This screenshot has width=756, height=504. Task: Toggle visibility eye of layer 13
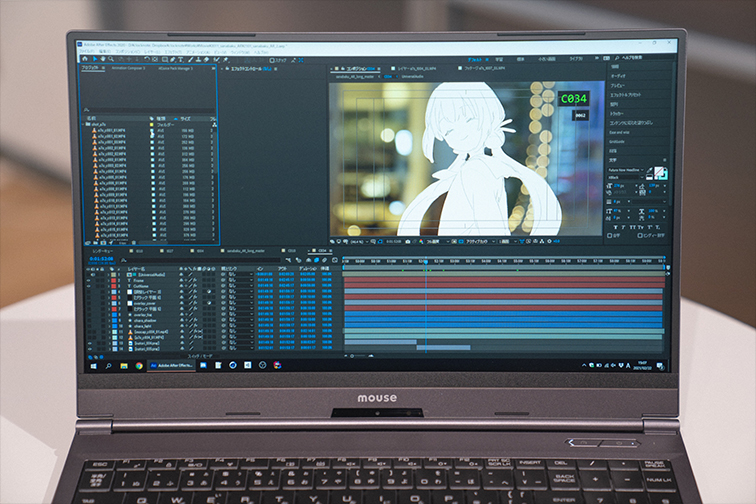point(89,343)
